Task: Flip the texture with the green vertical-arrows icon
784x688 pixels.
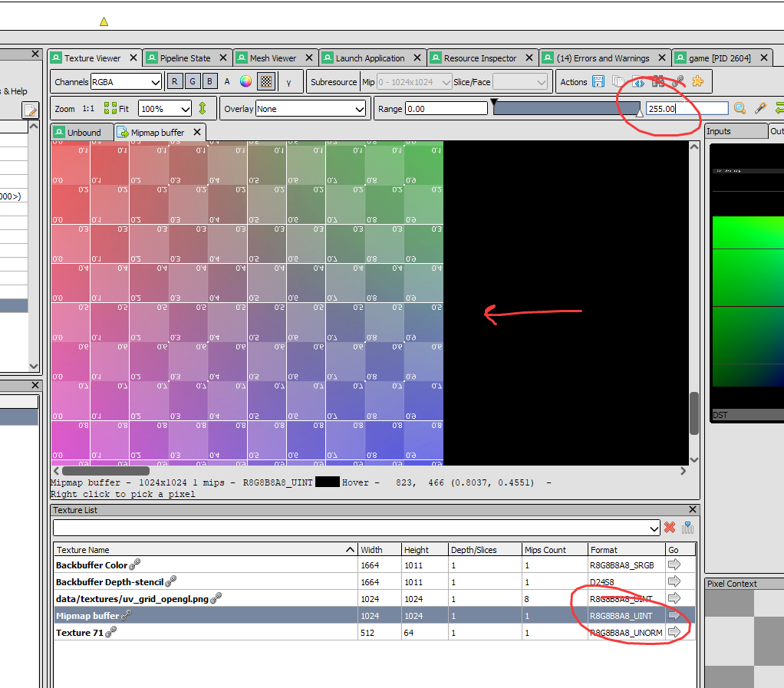Action: click(x=202, y=108)
